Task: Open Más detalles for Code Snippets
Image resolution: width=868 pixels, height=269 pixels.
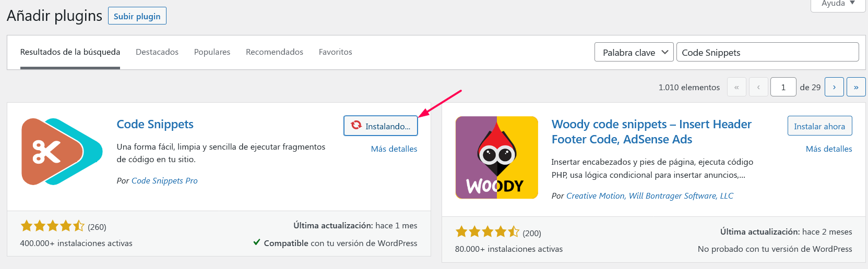Action: [394, 149]
